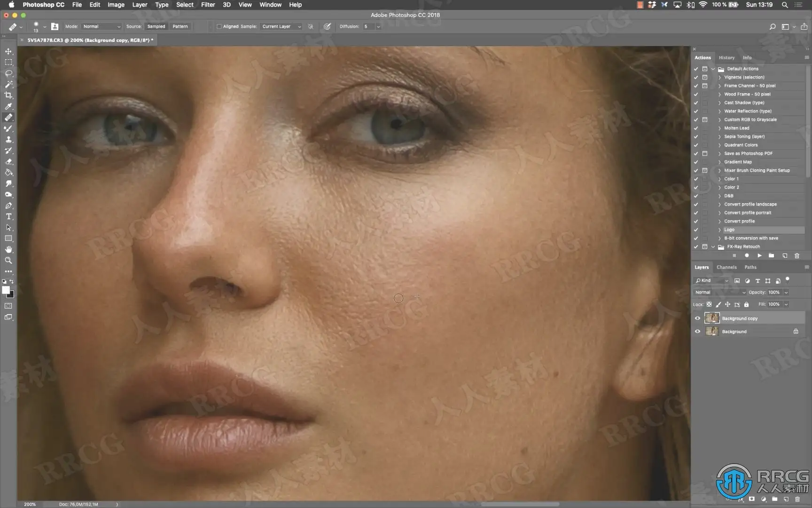Stop action playing or recording
Viewport: 812px width, 508px height.
click(x=734, y=256)
